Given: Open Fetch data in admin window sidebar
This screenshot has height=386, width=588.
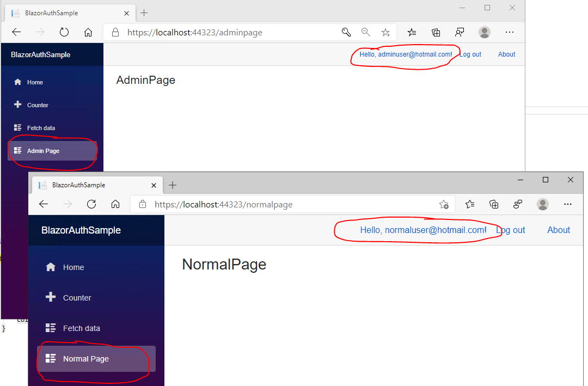Looking at the screenshot, I should point(52,128).
